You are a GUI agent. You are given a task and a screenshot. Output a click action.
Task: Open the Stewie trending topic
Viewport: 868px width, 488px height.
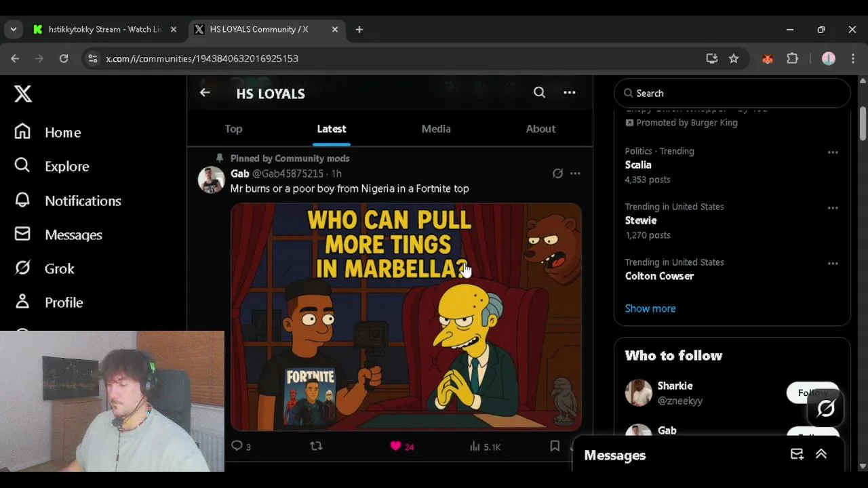tap(641, 220)
